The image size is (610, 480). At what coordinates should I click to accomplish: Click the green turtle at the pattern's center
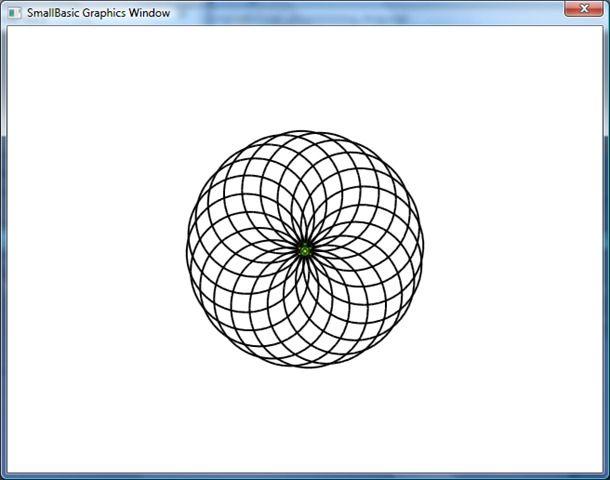point(305,249)
